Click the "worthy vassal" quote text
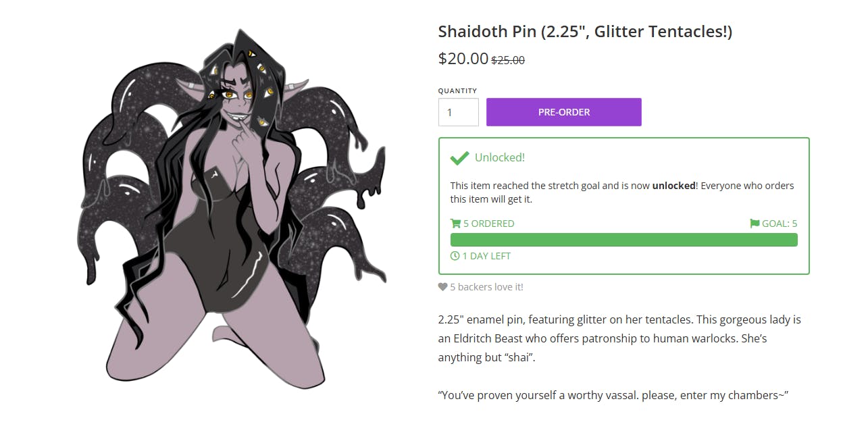The image size is (868, 441). click(x=613, y=395)
